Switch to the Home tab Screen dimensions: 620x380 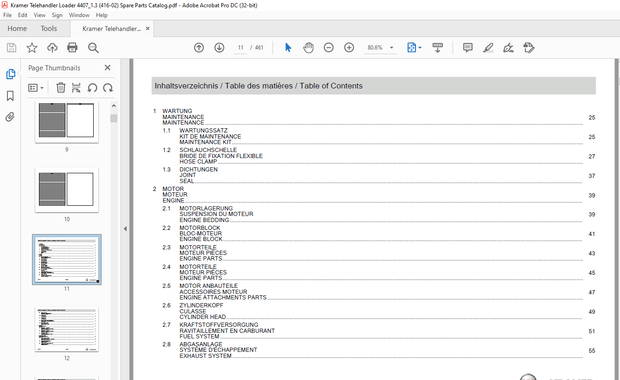pyautogui.click(x=17, y=28)
